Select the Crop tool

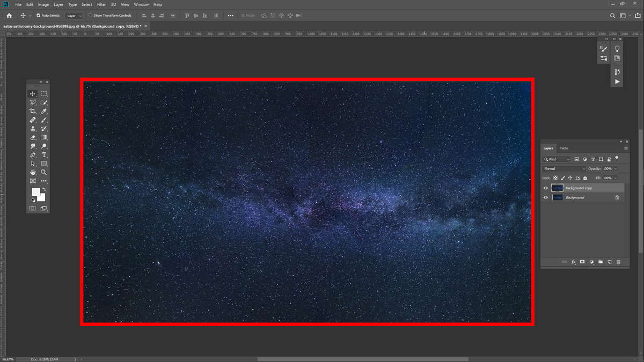tap(33, 111)
